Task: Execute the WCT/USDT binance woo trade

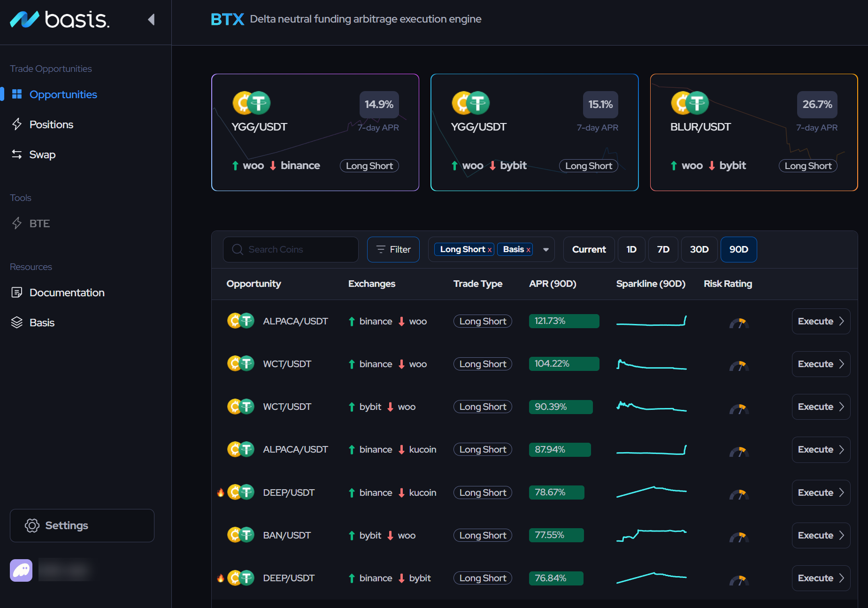Action: coord(821,364)
